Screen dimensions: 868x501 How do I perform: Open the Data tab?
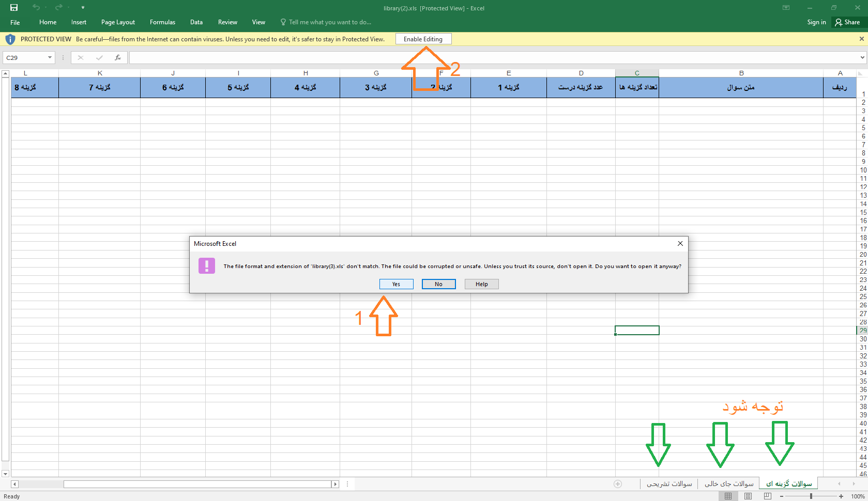point(196,22)
